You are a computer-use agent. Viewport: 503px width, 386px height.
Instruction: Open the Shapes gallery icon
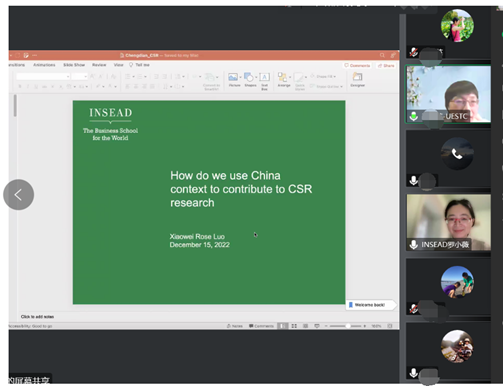pyautogui.click(x=249, y=77)
